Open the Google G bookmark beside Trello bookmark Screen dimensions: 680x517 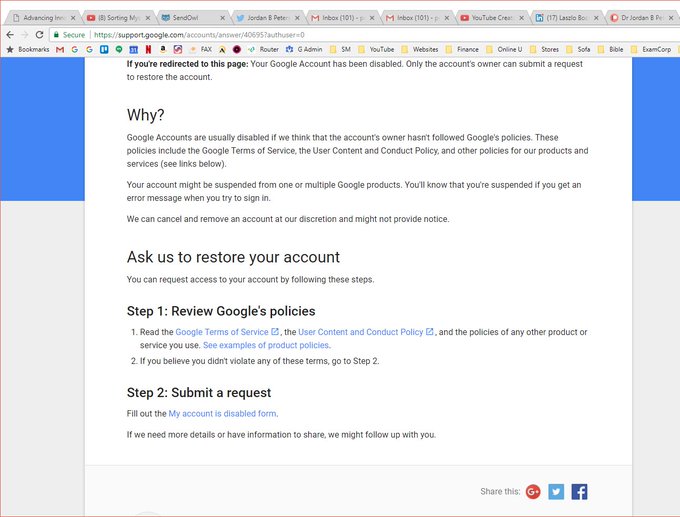click(89, 49)
